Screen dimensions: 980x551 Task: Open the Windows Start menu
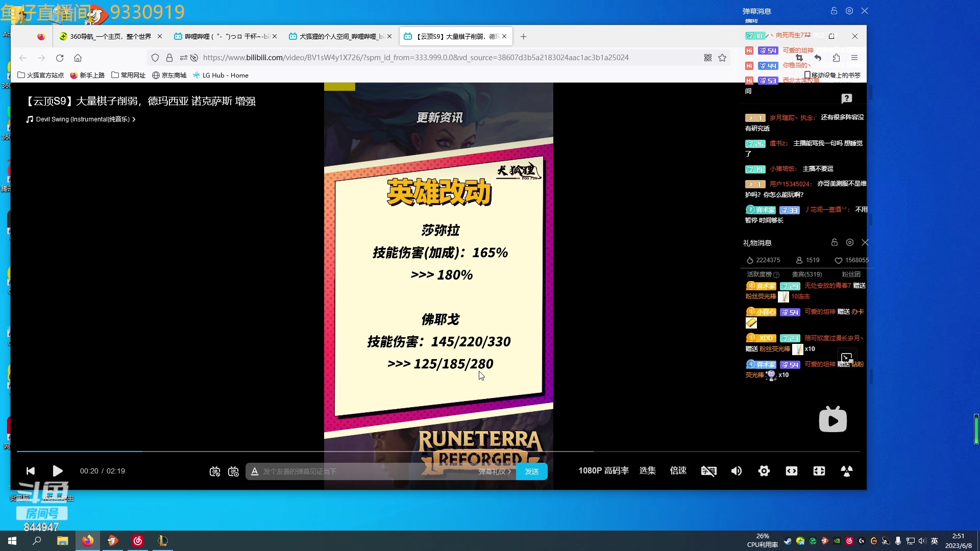(12, 541)
